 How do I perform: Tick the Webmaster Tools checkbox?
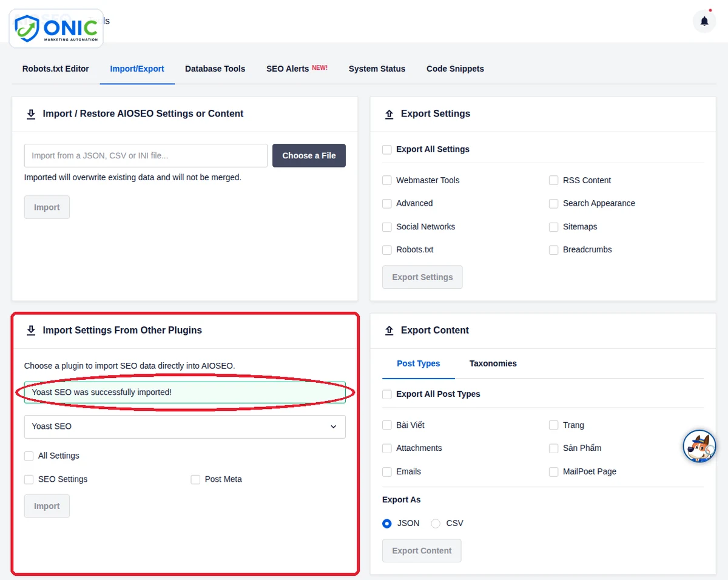[387, 180]
